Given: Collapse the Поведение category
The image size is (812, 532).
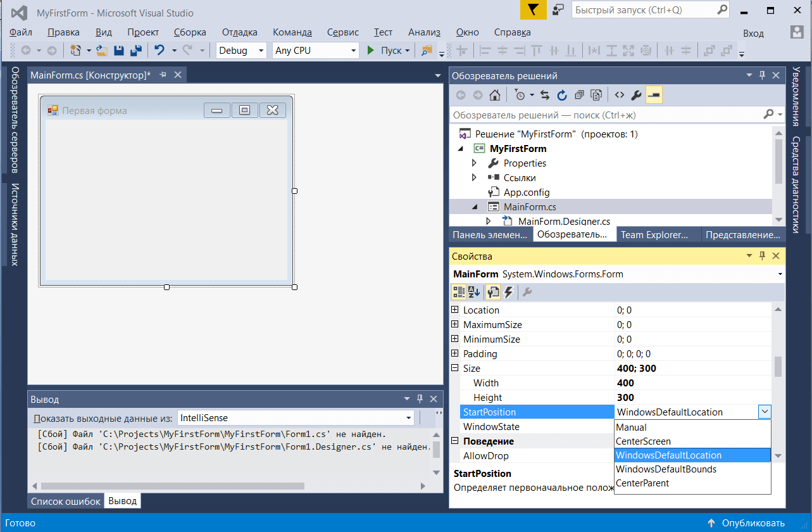Looking at the screenshot, I should 454,441.
